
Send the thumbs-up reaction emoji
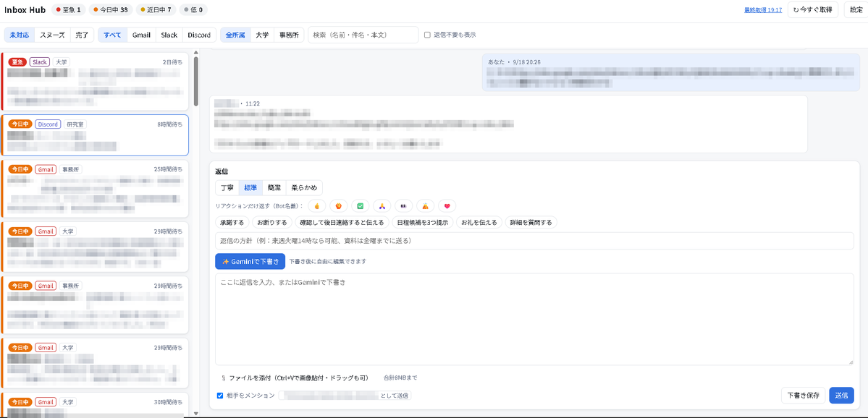coord(316,205)
